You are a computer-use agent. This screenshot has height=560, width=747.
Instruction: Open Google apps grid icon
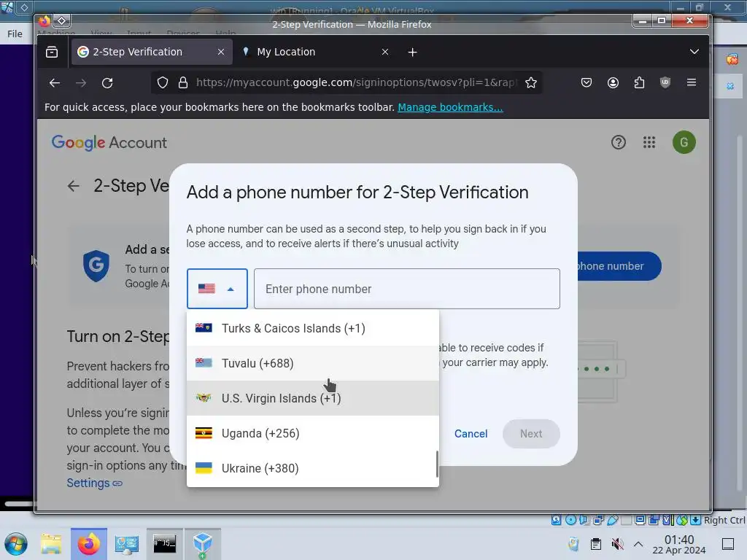pyautogui.click(x=649, y=142)
